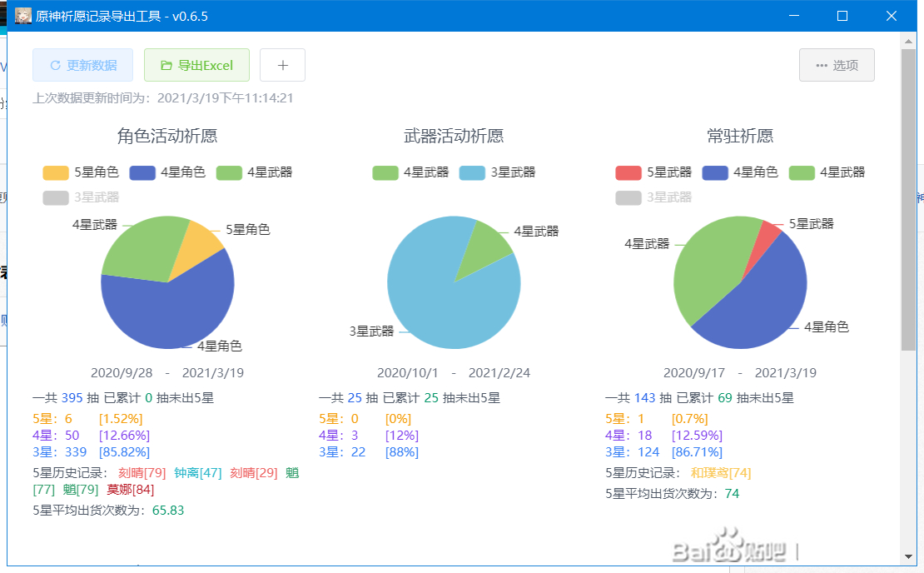Toggle 4星武器 legend in 武器活动祈愿
The width and height of the screenshot is (924, 573).
tap(410, 172)
